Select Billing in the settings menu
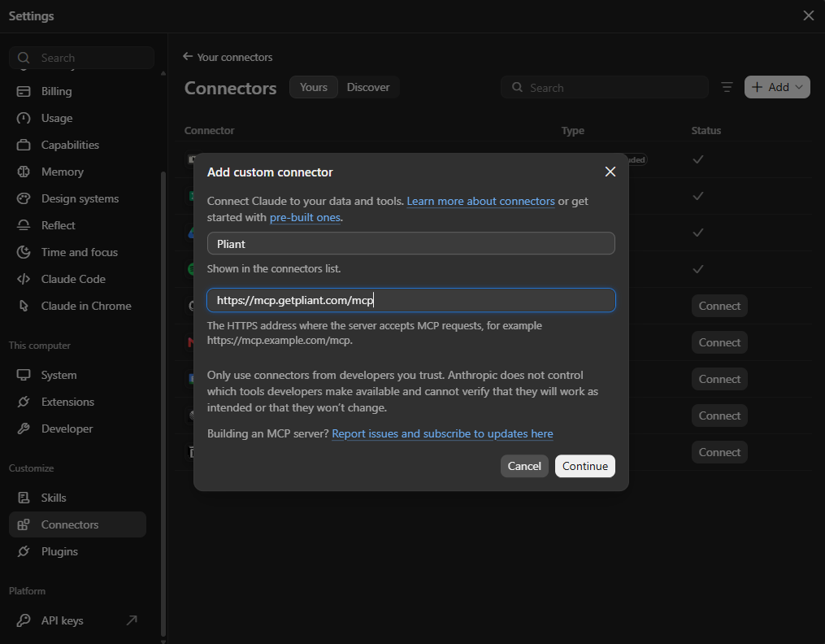The height and width of the screenshot is (644, 825). 56,92
